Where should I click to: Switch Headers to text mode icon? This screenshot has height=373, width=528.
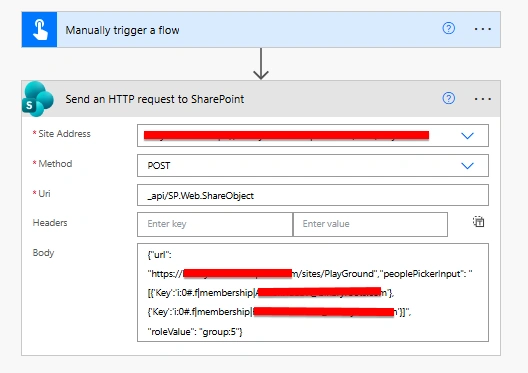pos(478,222)
